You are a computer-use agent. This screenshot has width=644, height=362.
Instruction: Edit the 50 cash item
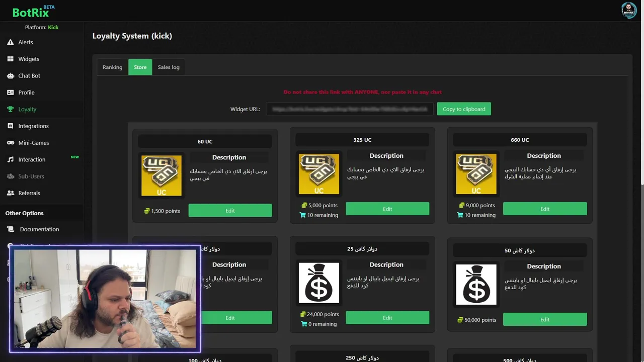click(x=545, y=319)
